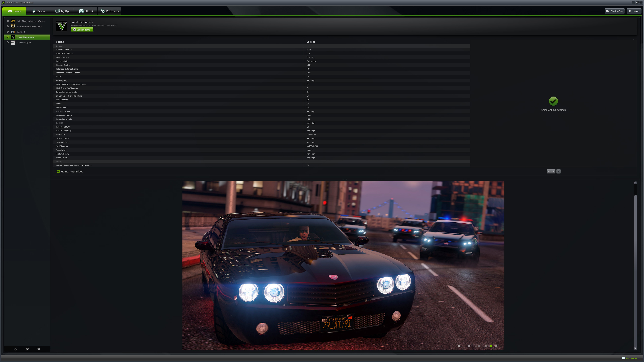Click the scrollbar down arrow
Viewport: 644px width, 362px height.
point(635,348)
